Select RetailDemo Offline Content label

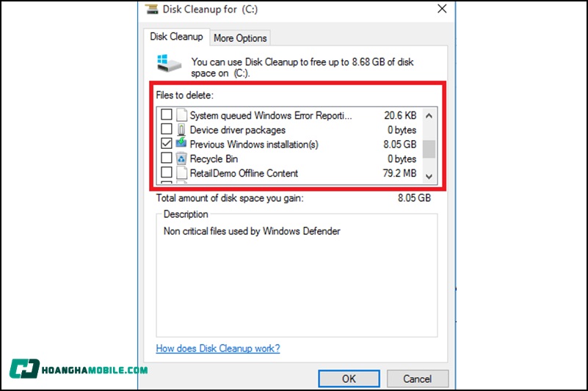click(244, 173)
